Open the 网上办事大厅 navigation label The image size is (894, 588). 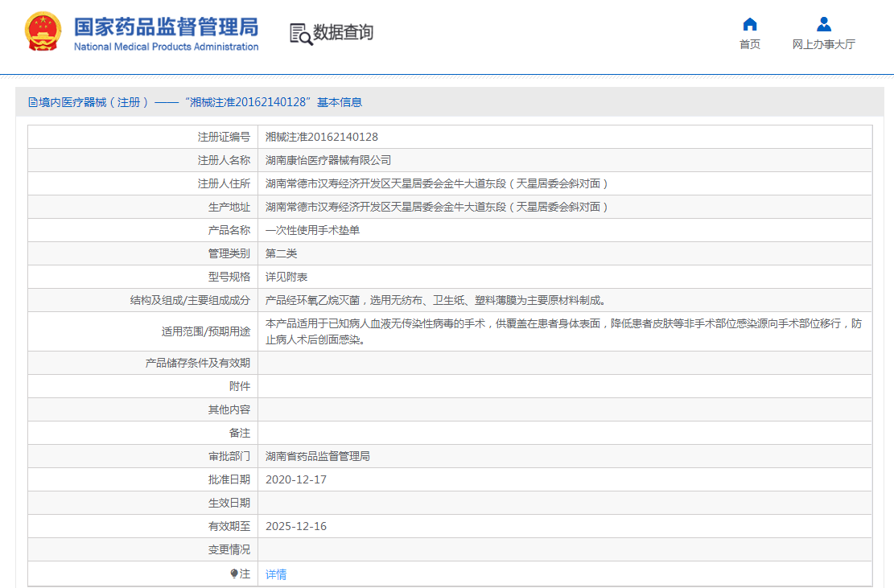point(823,44)
